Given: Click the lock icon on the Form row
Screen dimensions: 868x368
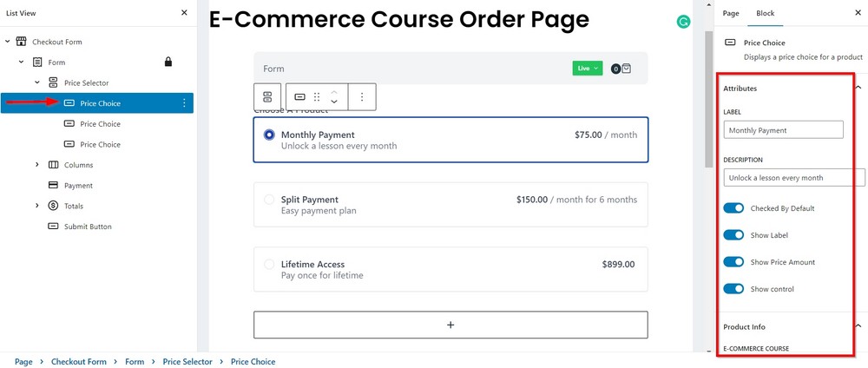Looking at the screenshot, I should (168, 62).
